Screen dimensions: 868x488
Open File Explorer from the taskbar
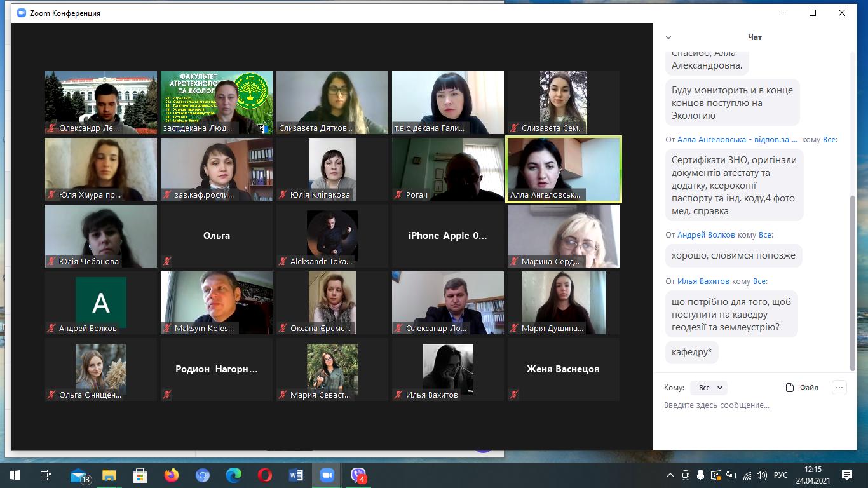tap(109, 475)
